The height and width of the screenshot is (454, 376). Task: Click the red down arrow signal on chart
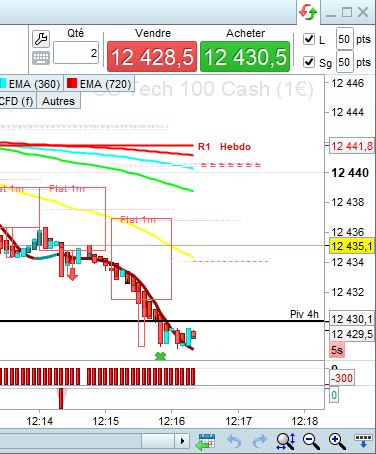point(72,274)
